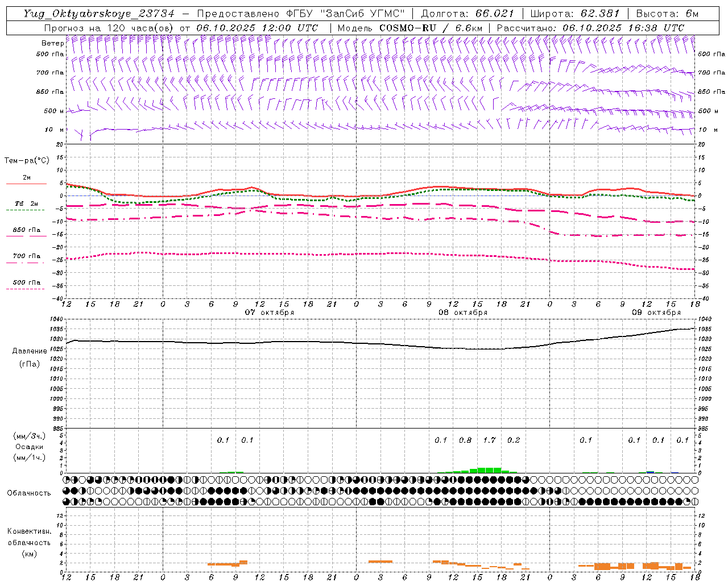Click the longitude value Долгота: 66.021
Screen dimensions: 728x582
(x=468, y=14)
